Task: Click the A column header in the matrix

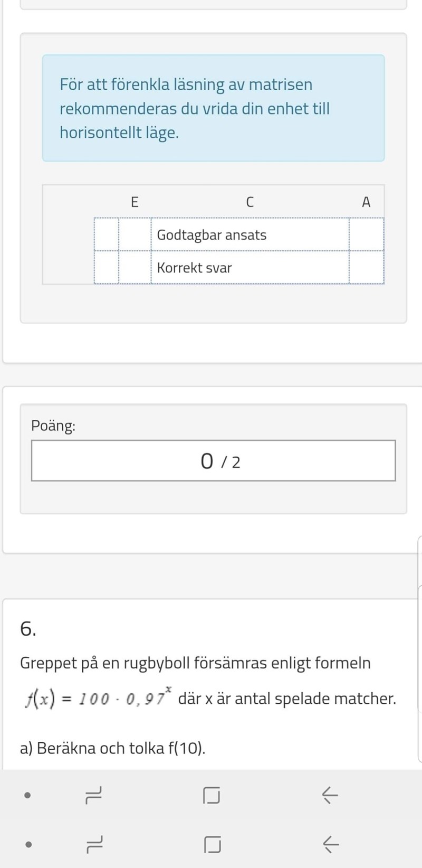Action: coord(366,202)
